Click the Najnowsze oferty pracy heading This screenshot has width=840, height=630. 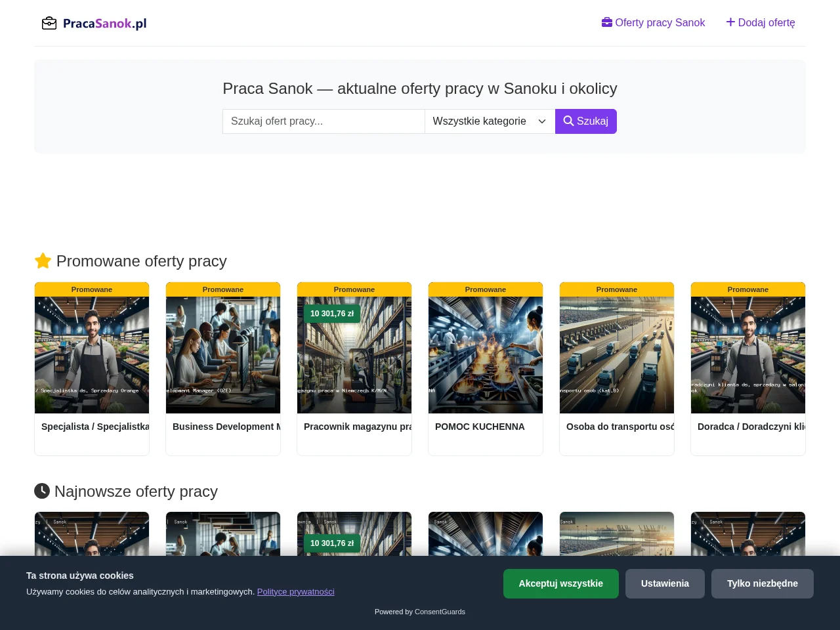point(126,492)
